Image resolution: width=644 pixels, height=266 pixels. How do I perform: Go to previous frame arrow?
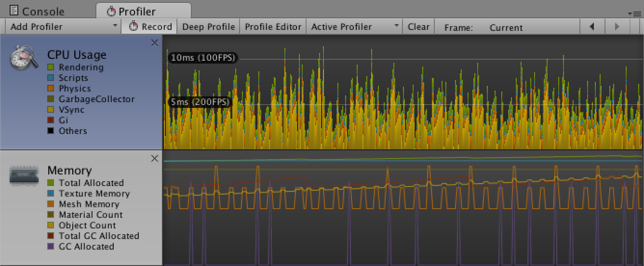pyautogui.click(x=592, y=27)
